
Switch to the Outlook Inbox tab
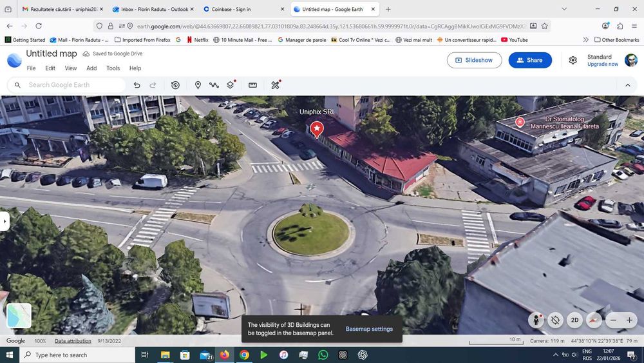tap(153, 9)
